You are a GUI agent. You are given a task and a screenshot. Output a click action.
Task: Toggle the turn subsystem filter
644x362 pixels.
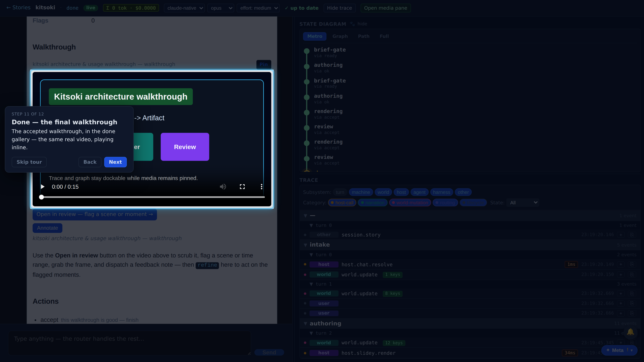tap(340, 192)
